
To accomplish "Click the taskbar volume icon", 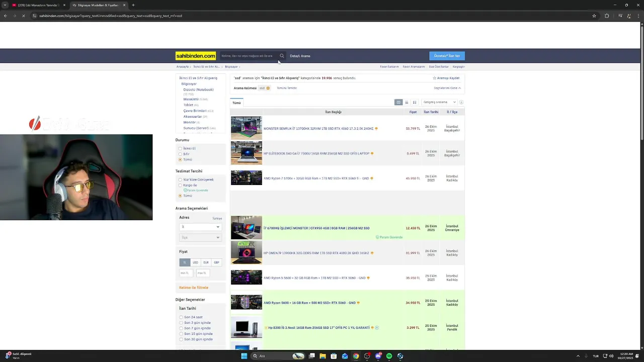I will [611, 356].
